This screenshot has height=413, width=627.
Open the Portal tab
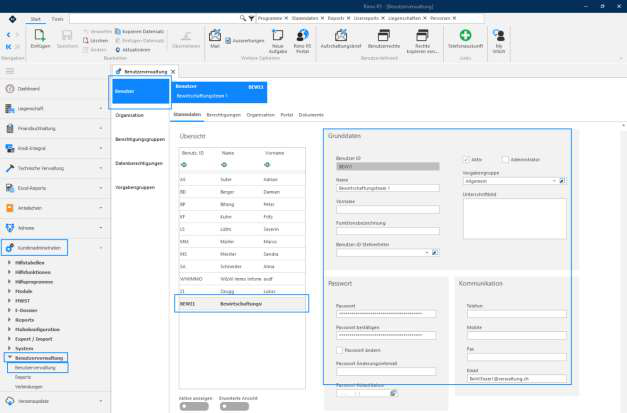(287, 115)
